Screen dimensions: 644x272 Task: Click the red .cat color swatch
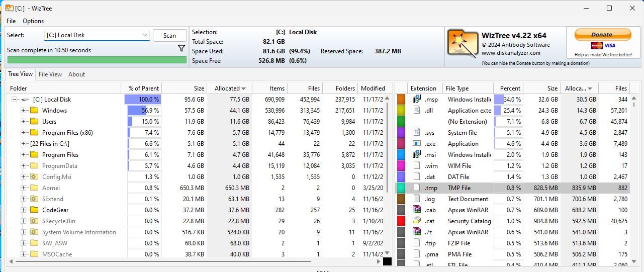[401, 221]
